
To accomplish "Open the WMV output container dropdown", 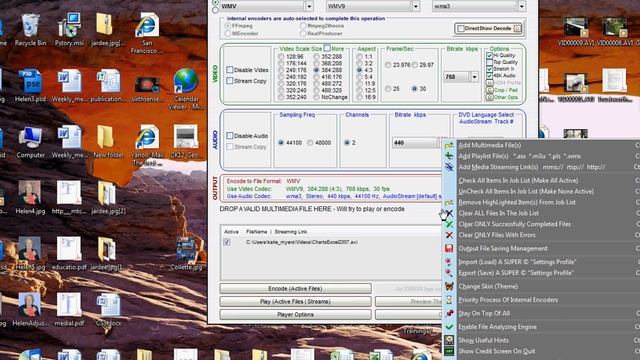I will [309, 6].
